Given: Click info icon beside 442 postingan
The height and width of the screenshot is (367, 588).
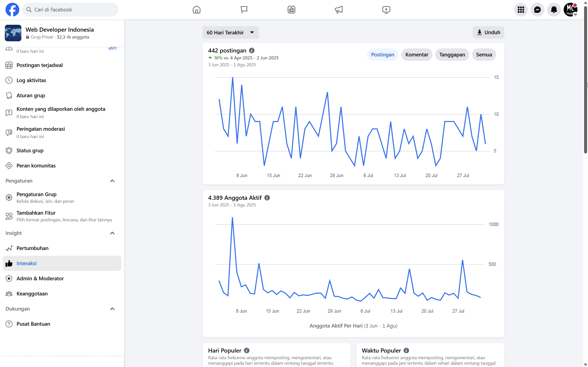Looking at the screenshot, I should click(252, 50).
